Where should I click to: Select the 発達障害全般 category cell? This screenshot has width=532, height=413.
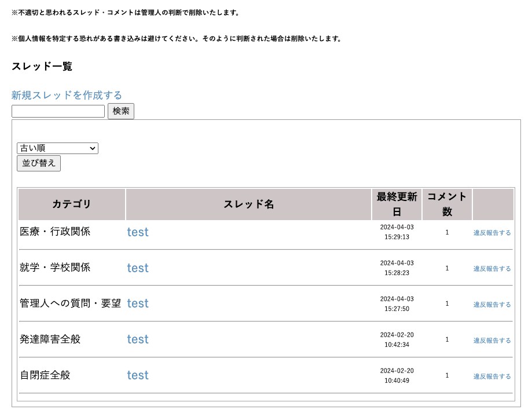click(x=50, y=339)
